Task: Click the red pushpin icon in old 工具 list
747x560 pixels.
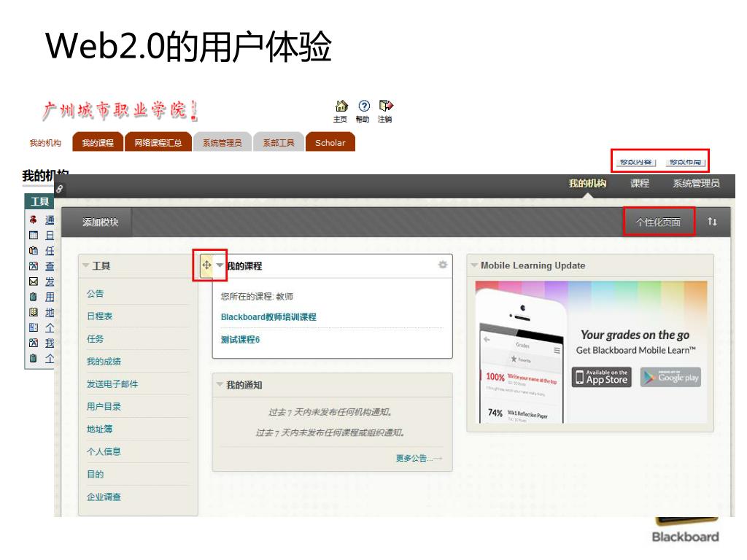Action: [x=34, y=219]
